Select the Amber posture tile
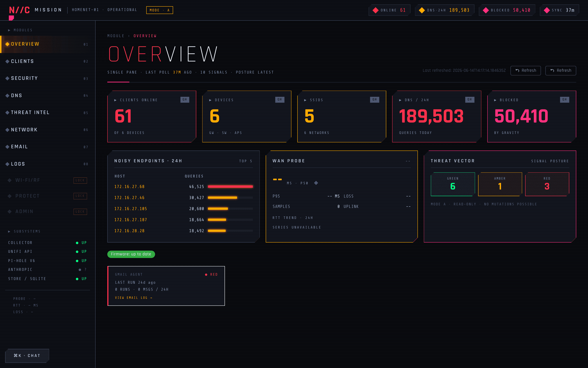The image size is (588, 368). point(500,184)
